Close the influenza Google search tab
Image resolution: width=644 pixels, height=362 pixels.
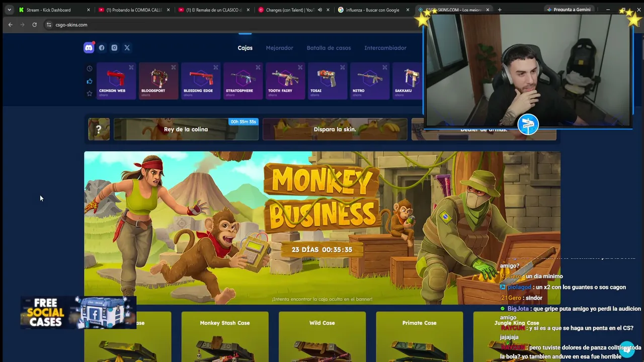coord(408,10)
